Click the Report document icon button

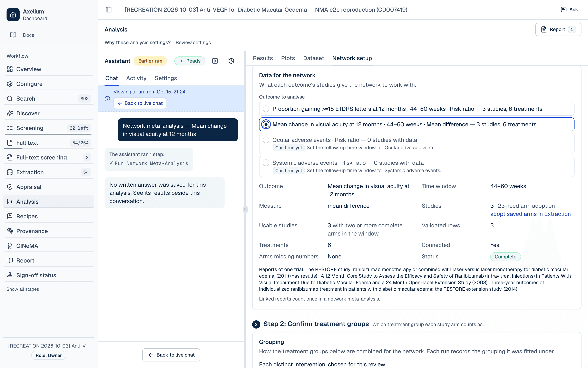(x=558, y=29)
